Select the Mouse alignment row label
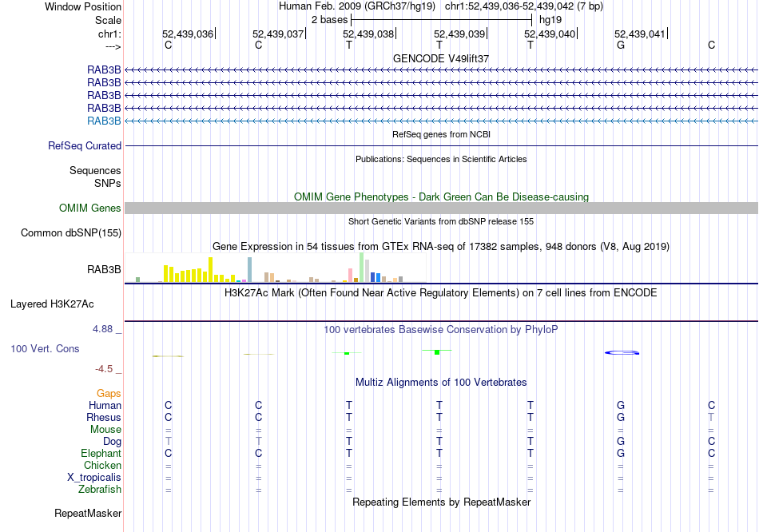Image resolution: width=759 pixels, height=532 pixels. [105, 430]
